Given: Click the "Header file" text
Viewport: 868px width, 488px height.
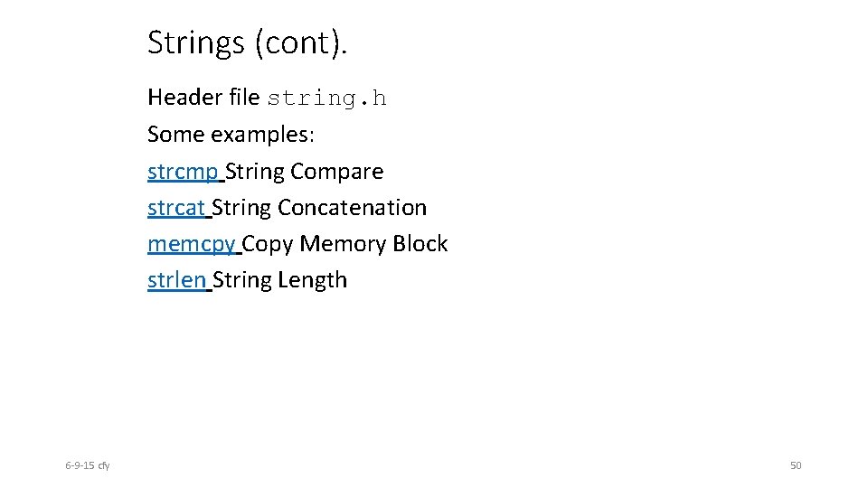Looking at the screenshot, I should [x=203, y=98].
